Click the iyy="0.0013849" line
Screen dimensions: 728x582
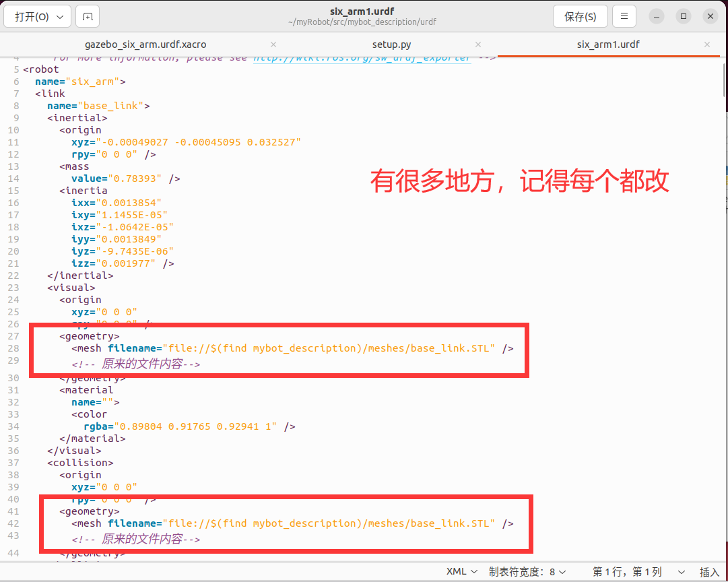pyautogui.click(x=117, y=239)
